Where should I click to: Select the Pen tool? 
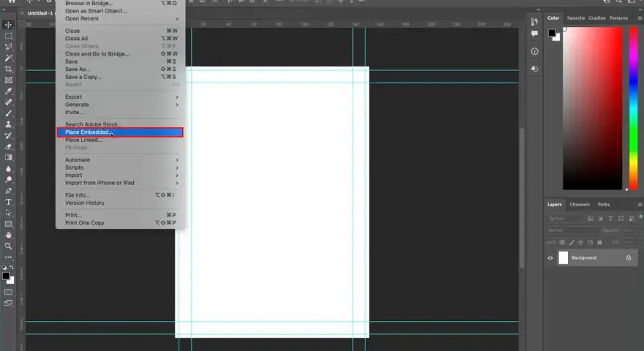pyautogui.click(x=8, y=191)
